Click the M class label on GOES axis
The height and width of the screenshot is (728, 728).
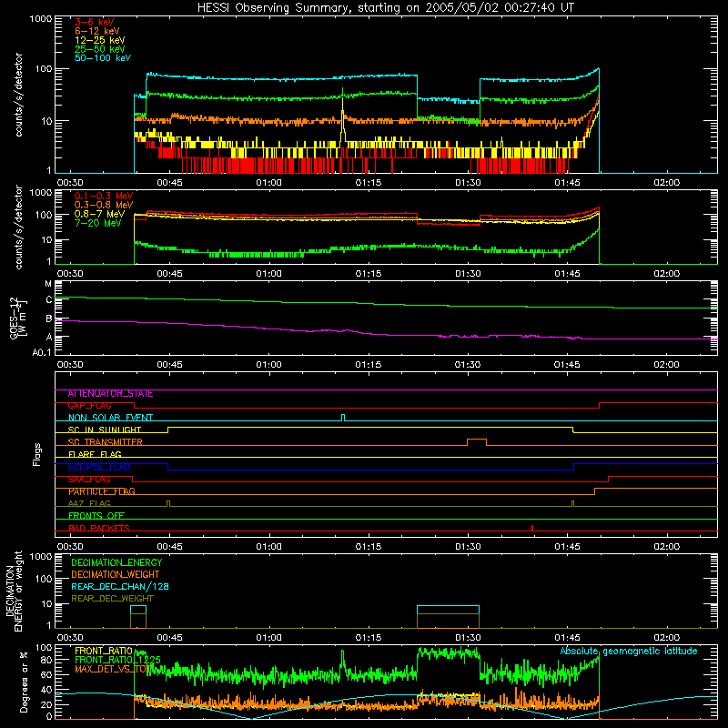coord(48,284)
